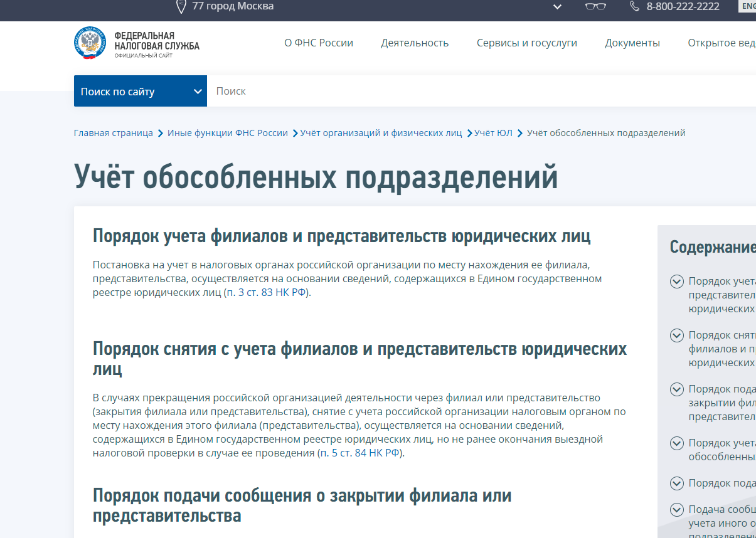Screen dimensions: 756x538
Task: Go to 'Главная страница' breadcrumb
Action: pyautogui.click(x=114, y=133)
